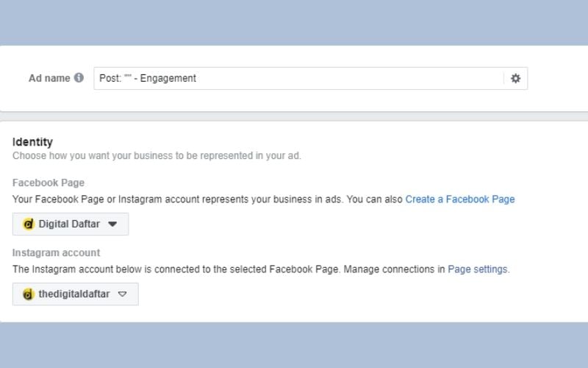Click the Instagram account subsection label

(x=57, y=252)
